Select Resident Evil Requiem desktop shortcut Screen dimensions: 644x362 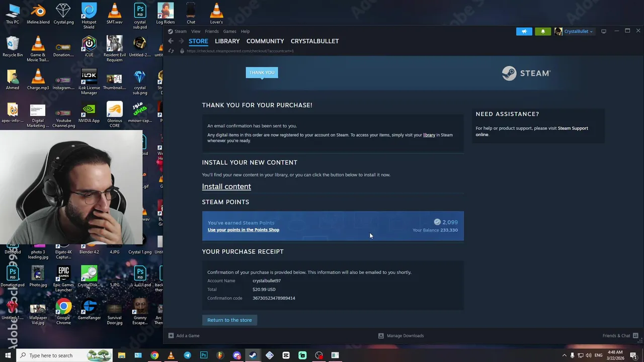[x=115, y=49]
